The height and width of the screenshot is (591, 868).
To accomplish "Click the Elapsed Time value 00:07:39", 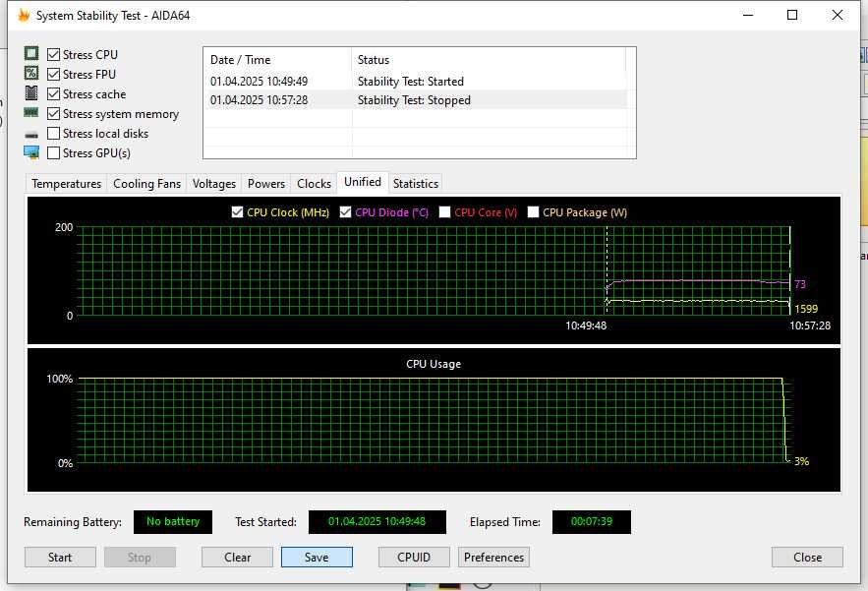I will (591, 522).
